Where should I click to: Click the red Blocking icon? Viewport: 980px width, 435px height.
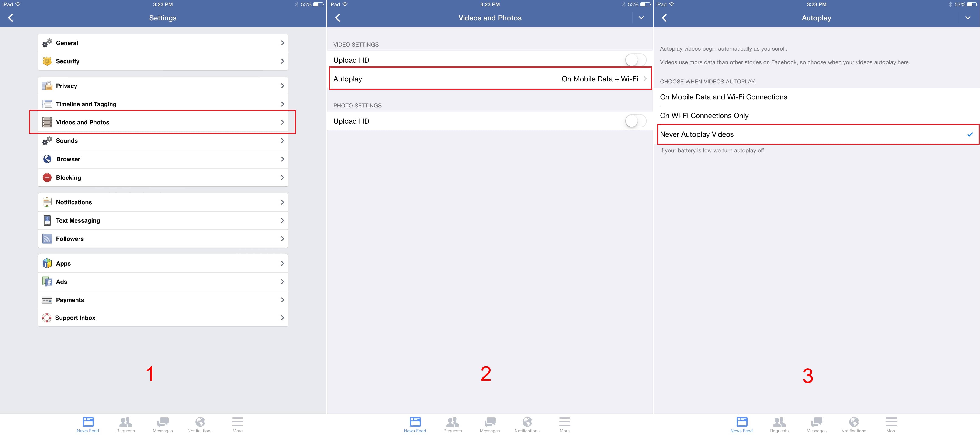(47, 178)
